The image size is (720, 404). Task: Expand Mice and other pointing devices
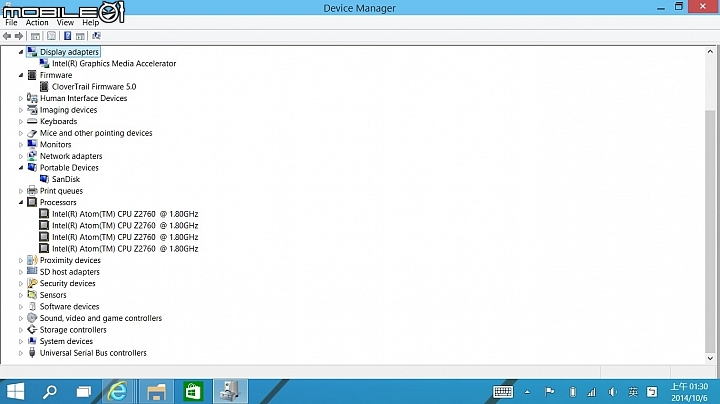pos(21,133)
